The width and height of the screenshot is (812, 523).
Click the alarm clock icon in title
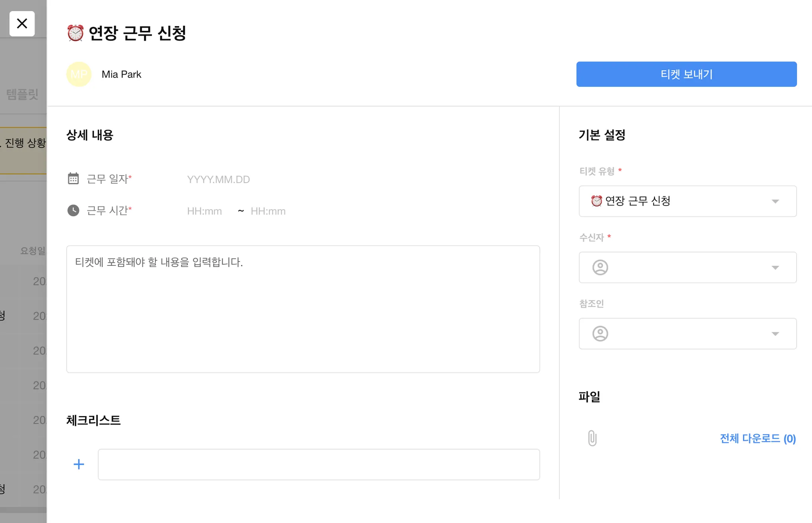[x=75, y=33]
